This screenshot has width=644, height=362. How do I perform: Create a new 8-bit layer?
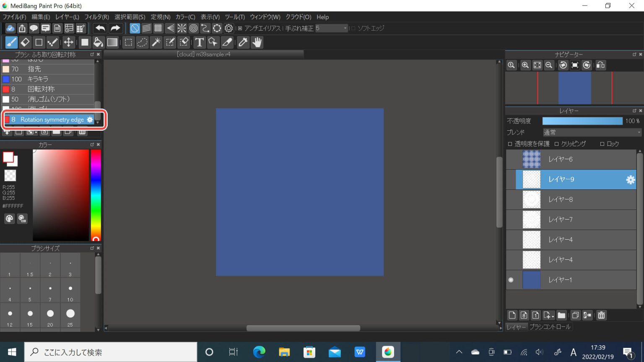pos(524,315)
